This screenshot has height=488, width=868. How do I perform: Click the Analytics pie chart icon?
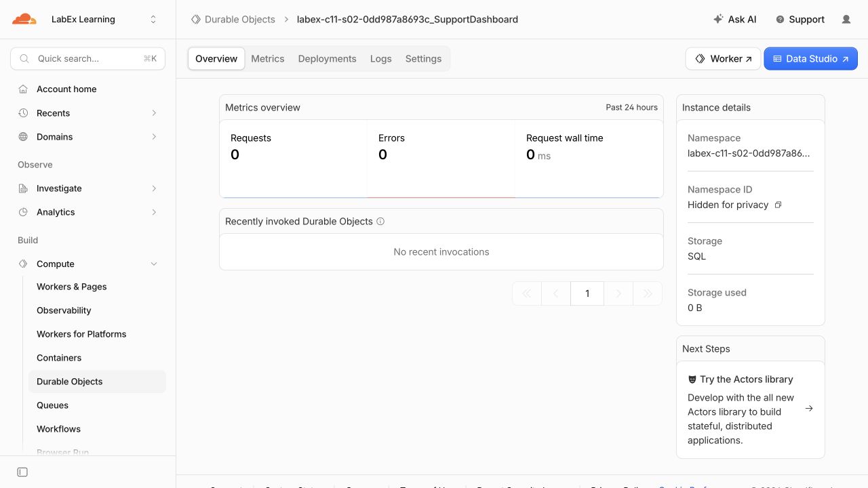click(x=23, y=212)
